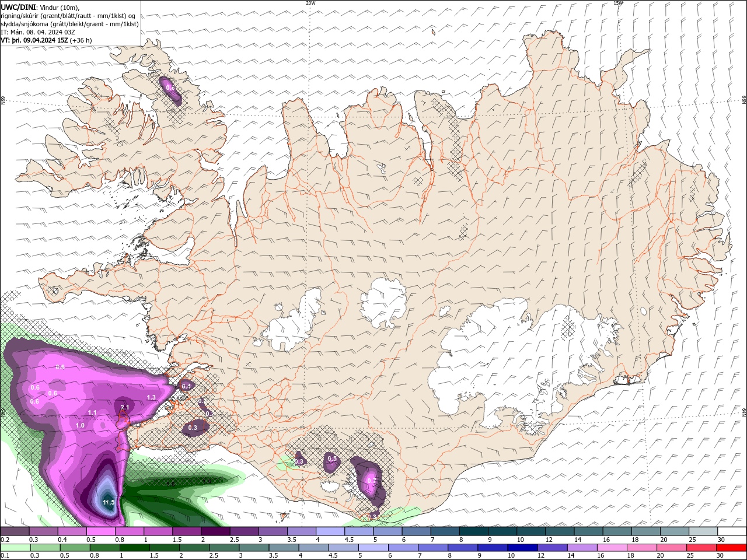Select the deep navy blue 10 swatch in lower legend
Screen dimensions: 747x560
[x=522, y=548]
